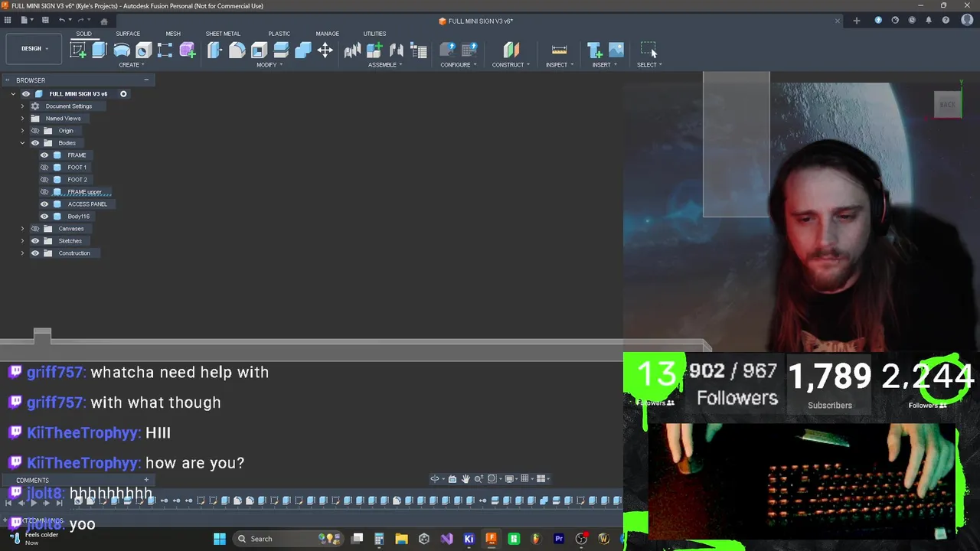
Task: Open the INSPECT dropdown menu
Action: click(x=559, y=65)
